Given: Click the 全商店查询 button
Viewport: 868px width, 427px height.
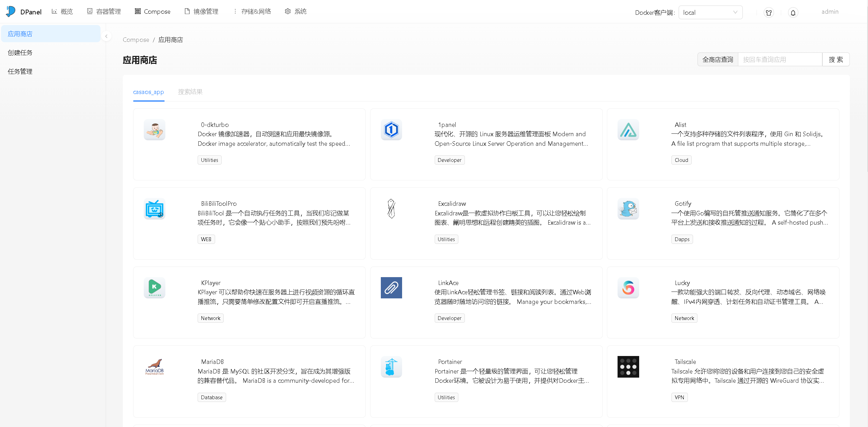Looking at the screenshot, I should [x=717, y=59].
